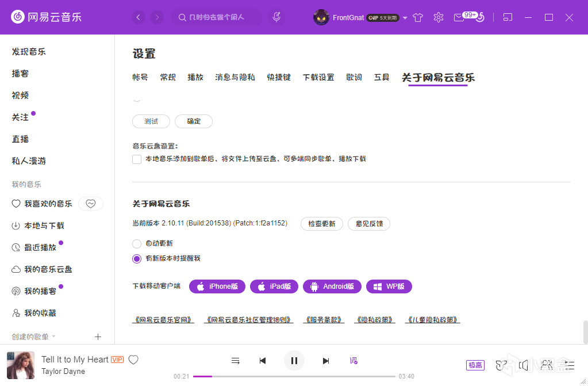The height and width of the screenshot is (386, 588).
Task: Select the 有新版本时提醒我 radio option
Action: coord(137,259)
